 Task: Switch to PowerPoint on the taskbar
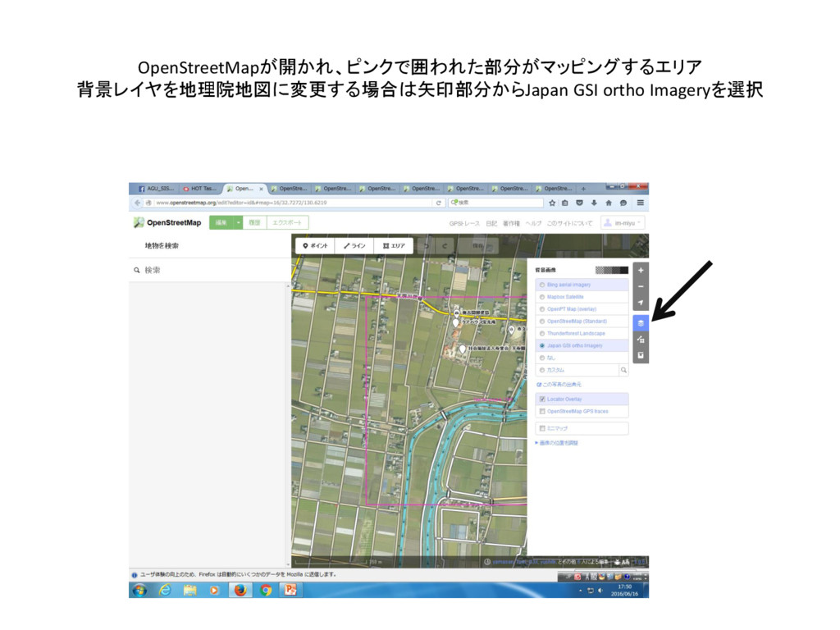tap(291, 591)
